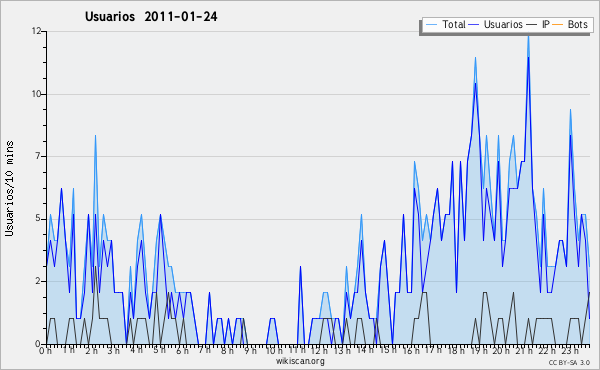The width and height of the screenshot is (600, 370).
Task: Select the 'Total' legend entry
Action: click(445, 24)
